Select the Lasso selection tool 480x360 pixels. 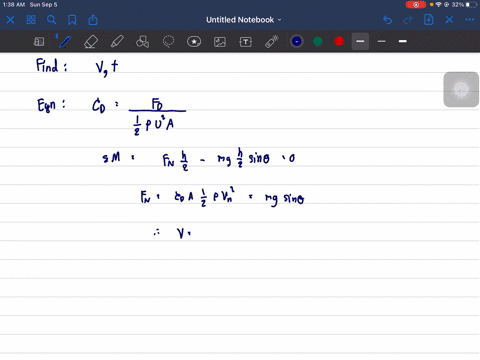tap(168, 42)
